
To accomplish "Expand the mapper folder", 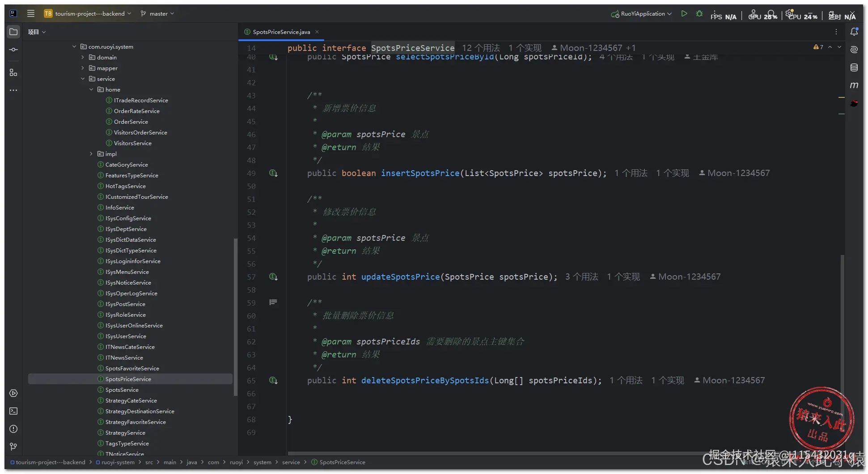I will 83,68.
